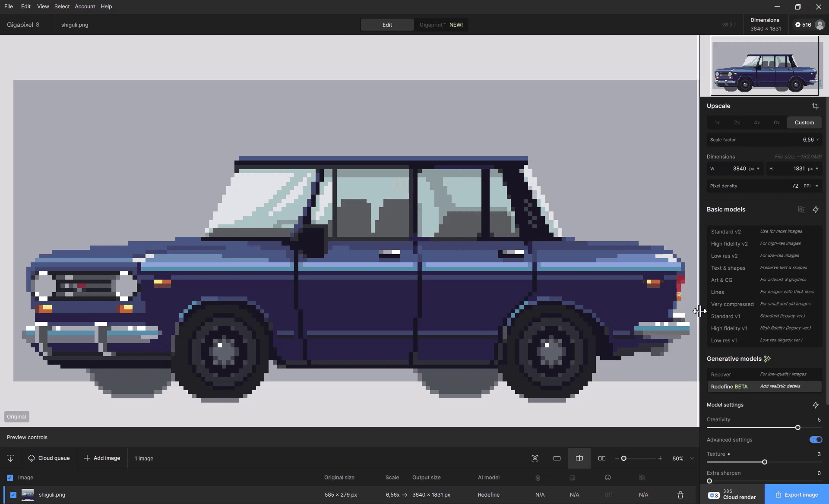Image resolution: width=829 pixels, height=504 pixels.
Task: Click the crop icon beside Upscale
Action: [815, 106]
